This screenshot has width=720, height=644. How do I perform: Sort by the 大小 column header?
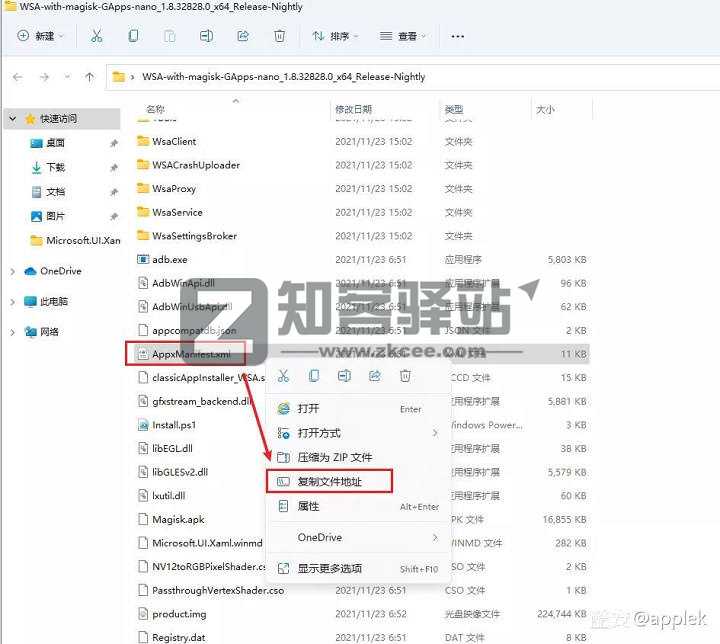point(545,109)
